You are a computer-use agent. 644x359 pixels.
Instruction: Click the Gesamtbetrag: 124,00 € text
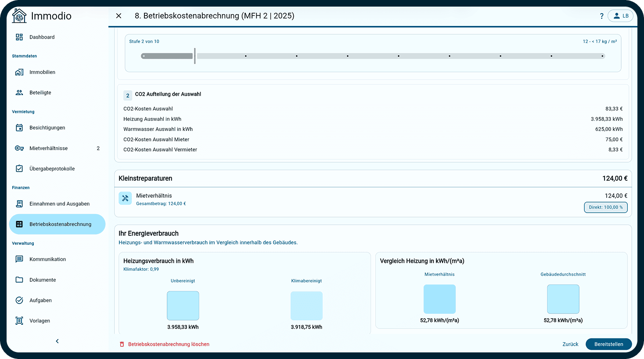161,204
